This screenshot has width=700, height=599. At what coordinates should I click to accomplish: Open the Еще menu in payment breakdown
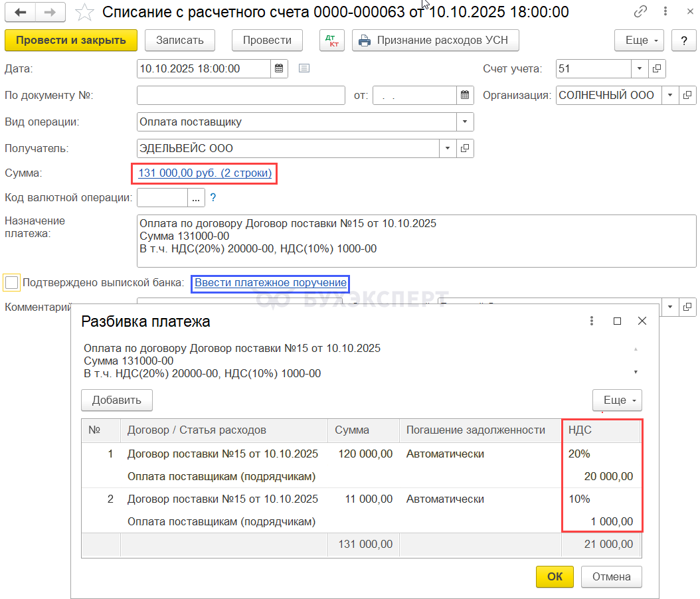[x=617, y=400]
